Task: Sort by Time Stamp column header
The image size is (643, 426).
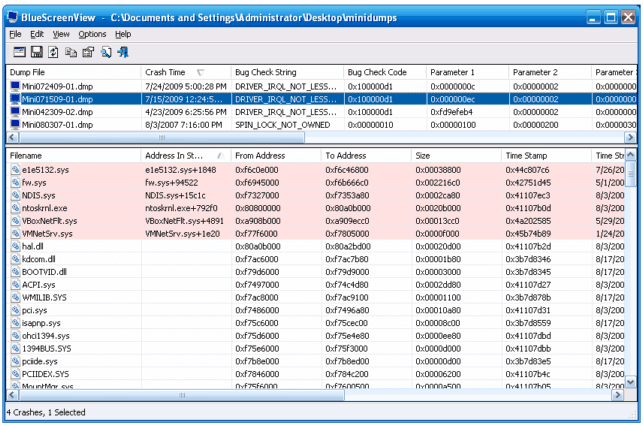Action: pyautogui.click(x=547, y=155)
